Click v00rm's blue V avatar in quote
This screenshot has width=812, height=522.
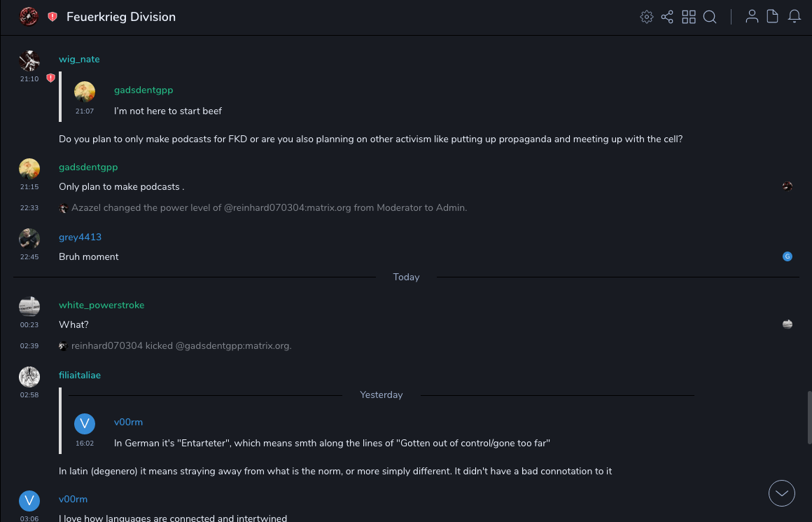pos(85,423)
